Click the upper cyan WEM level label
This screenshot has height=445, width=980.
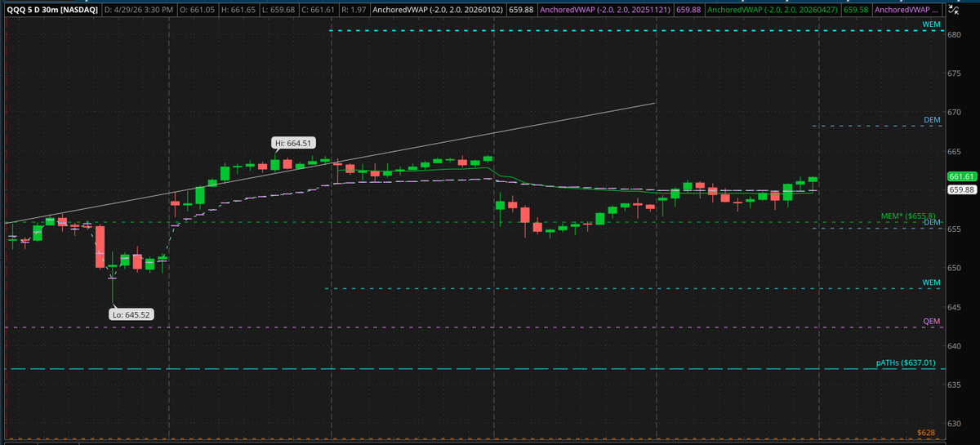coord(931,25)
